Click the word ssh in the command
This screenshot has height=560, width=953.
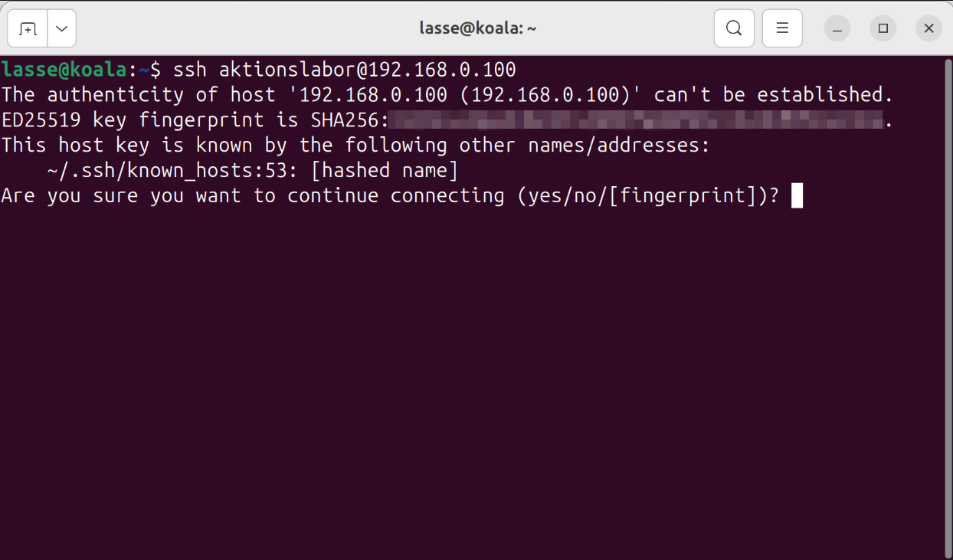(190, 70)
